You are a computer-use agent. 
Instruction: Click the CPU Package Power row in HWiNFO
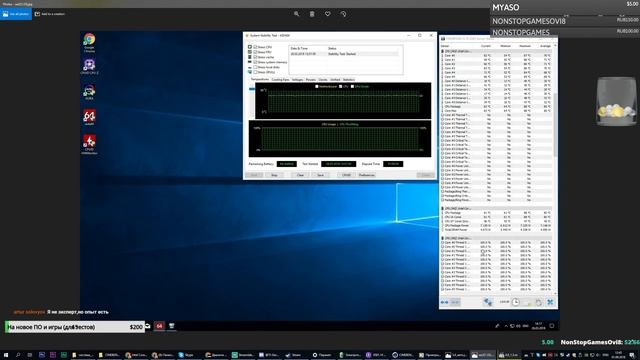pyautogui.click(x=496, y=226)
